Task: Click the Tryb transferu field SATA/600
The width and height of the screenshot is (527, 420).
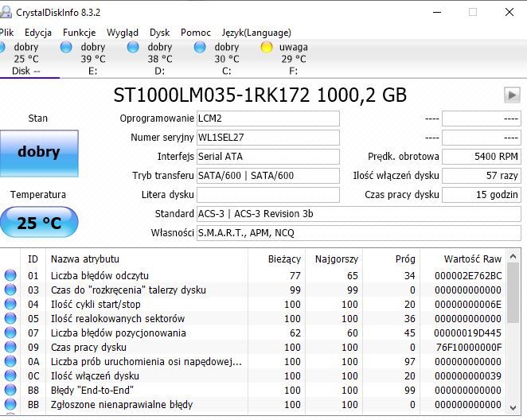Action: pos(267,176)
